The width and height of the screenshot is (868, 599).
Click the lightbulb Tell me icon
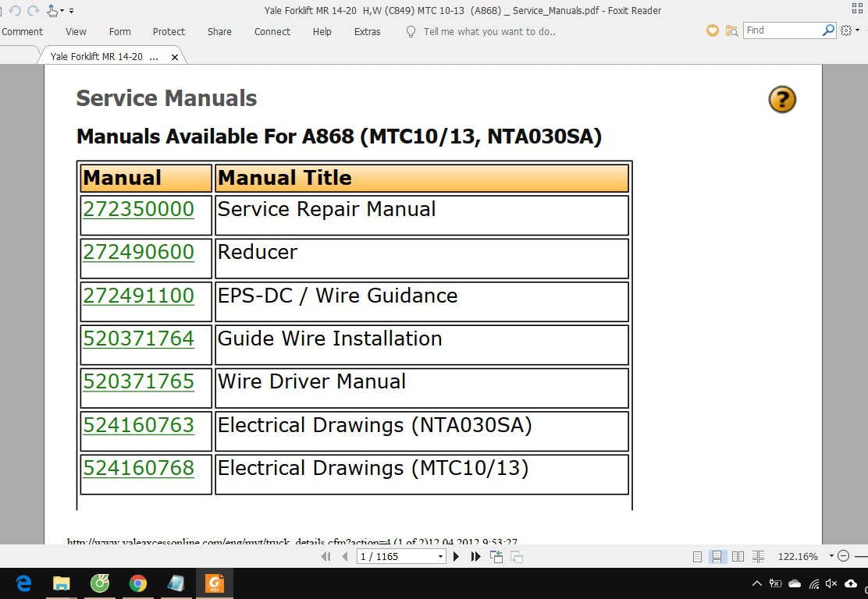(x=411, y=31)
